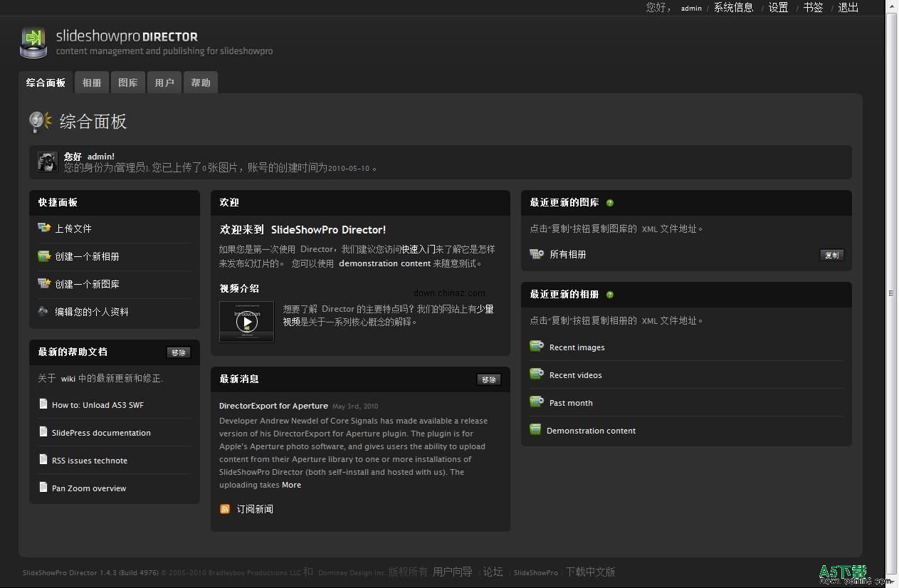Open 设置 in the top bar

point(778,7)
